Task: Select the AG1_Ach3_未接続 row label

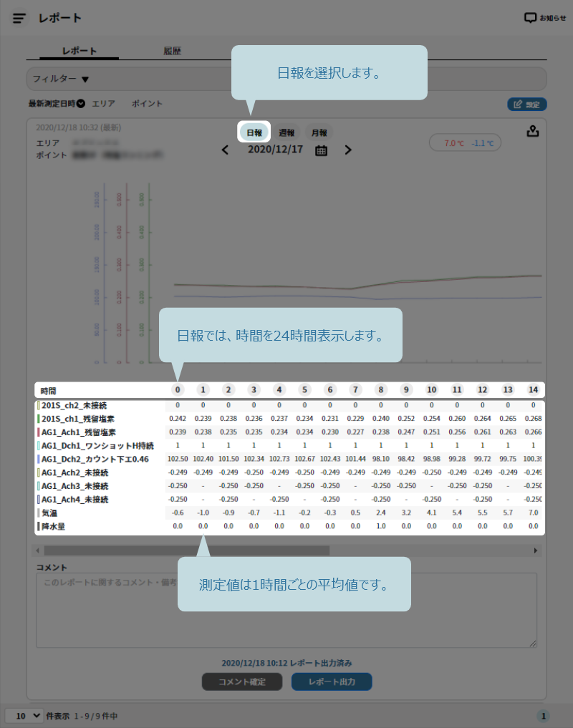Action: tap(74, 486)
